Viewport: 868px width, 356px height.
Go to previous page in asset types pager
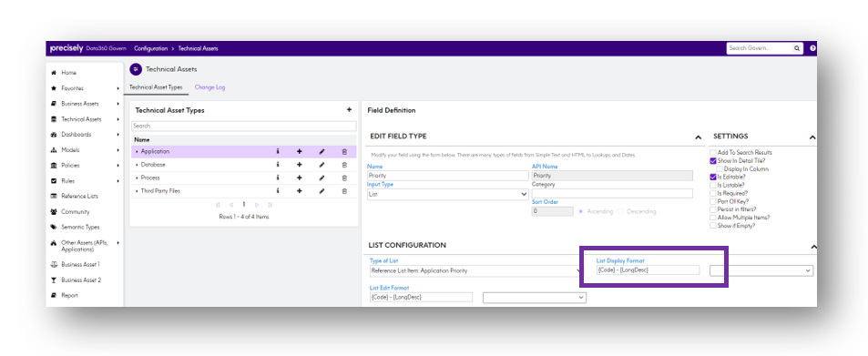[x=230, y=205]
